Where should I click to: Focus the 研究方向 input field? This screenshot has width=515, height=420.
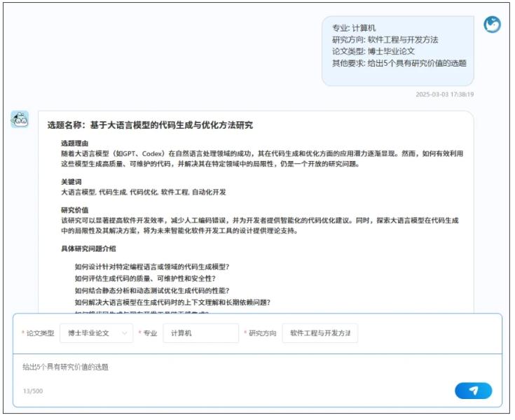[x=320, y=333]
